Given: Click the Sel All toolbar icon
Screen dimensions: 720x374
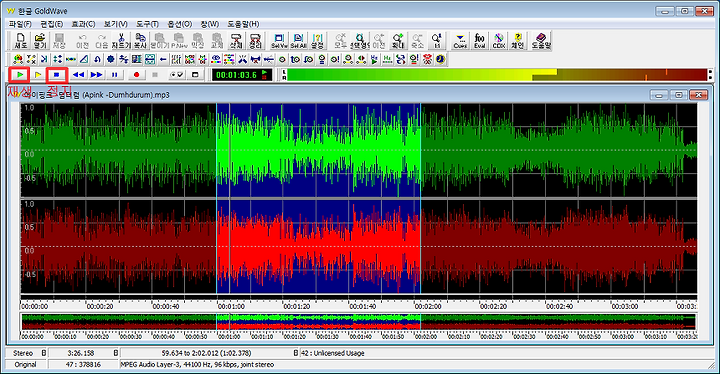Looking at the screenshot, I should tap(298, 41).
